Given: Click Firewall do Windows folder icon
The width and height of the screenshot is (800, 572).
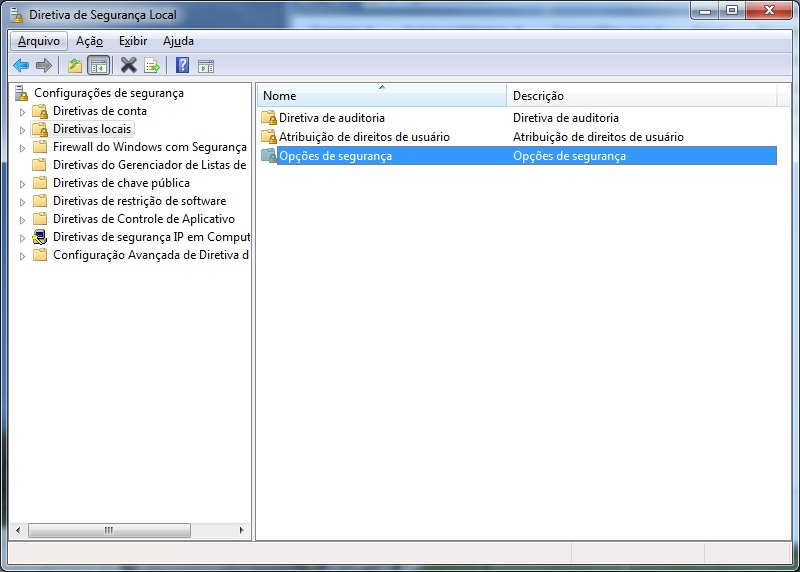Looking at the screenshot, I should (x=40, y=147).
